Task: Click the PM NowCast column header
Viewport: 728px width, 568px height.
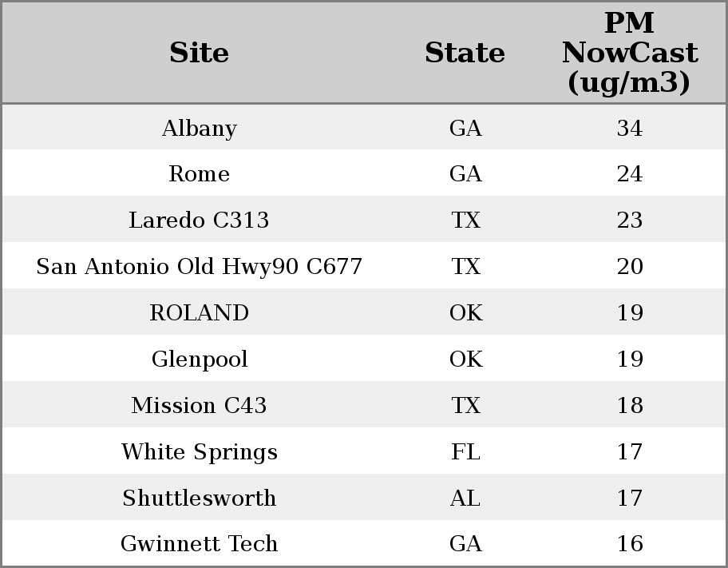Action: point(630,53)
